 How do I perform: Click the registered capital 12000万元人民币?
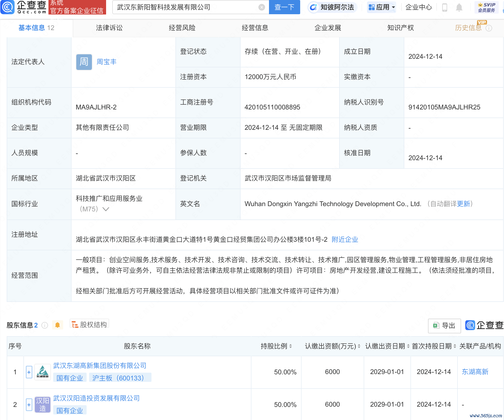(270, 77)
